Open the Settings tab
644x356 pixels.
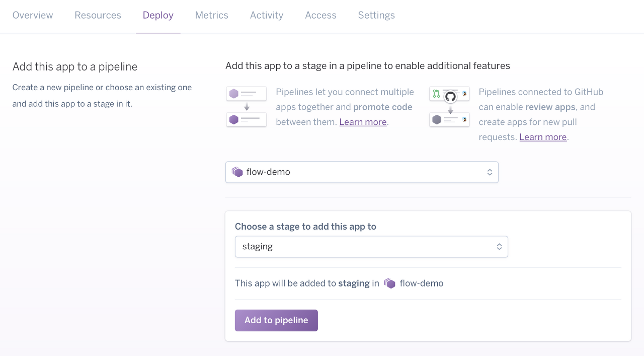(376, 15)
